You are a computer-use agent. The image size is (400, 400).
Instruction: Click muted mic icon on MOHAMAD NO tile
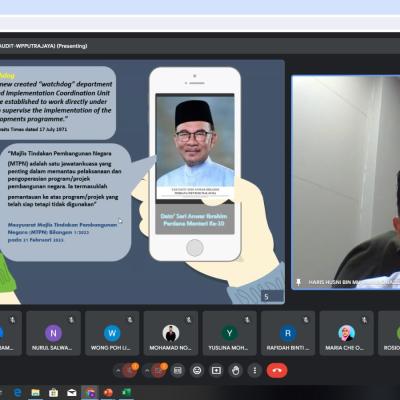189,320
